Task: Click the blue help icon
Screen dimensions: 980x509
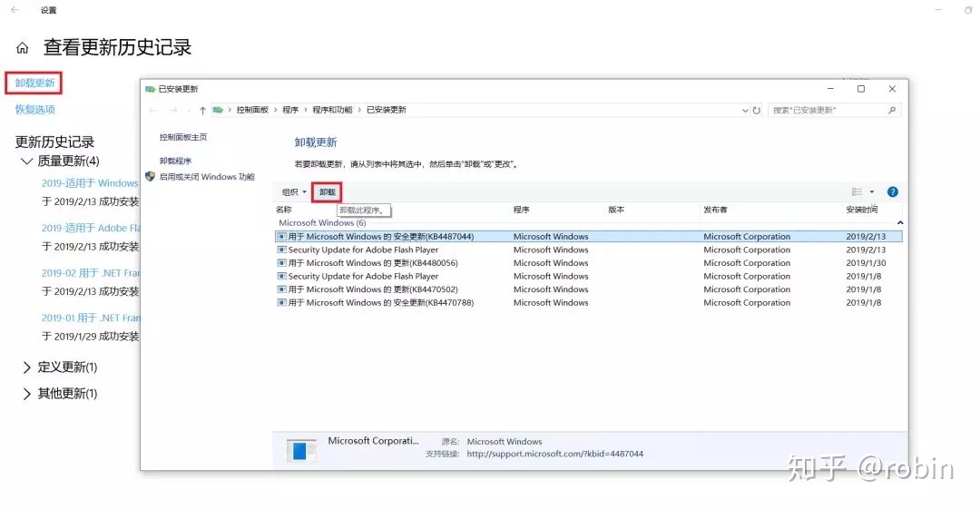Action: tap(893, 192)
